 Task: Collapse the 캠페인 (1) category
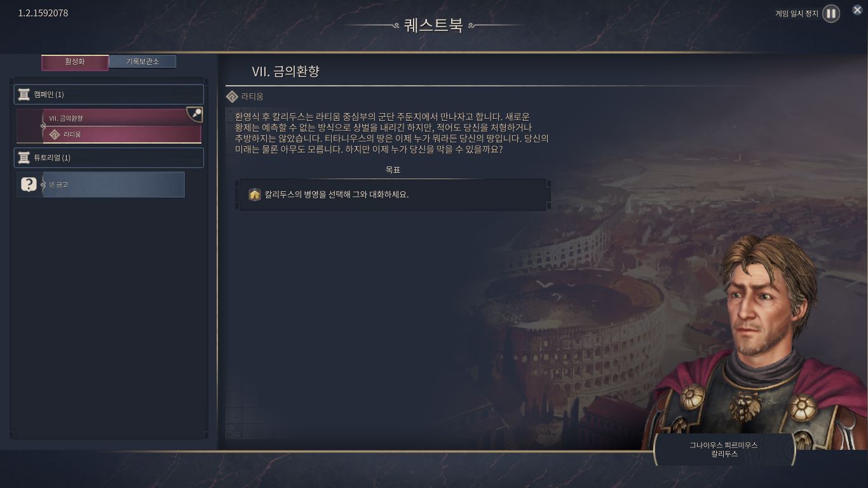[109, 95]
